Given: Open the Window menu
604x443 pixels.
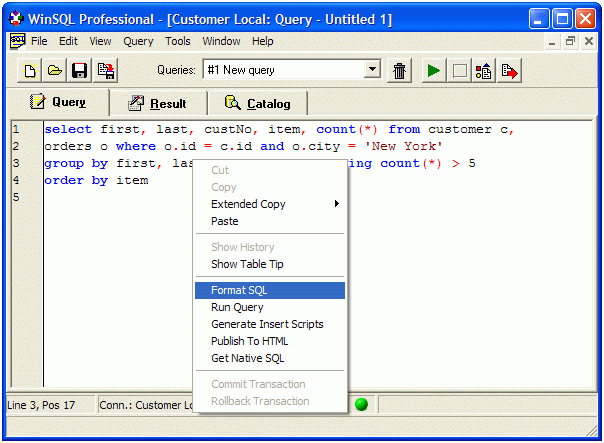Looking at the screenshot, I should pyautogui.click(x=221, y=41).
